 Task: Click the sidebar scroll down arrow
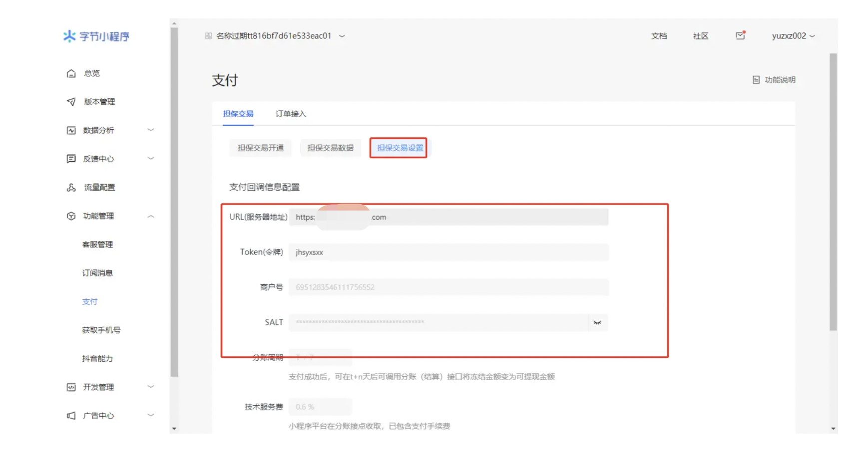click(174, 429)
